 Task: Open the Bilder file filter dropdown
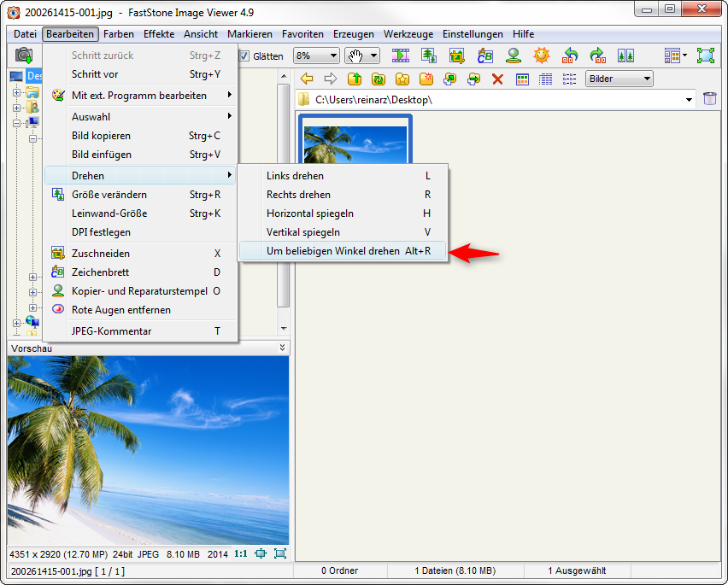pyautogui.click(x=619, y=79)
